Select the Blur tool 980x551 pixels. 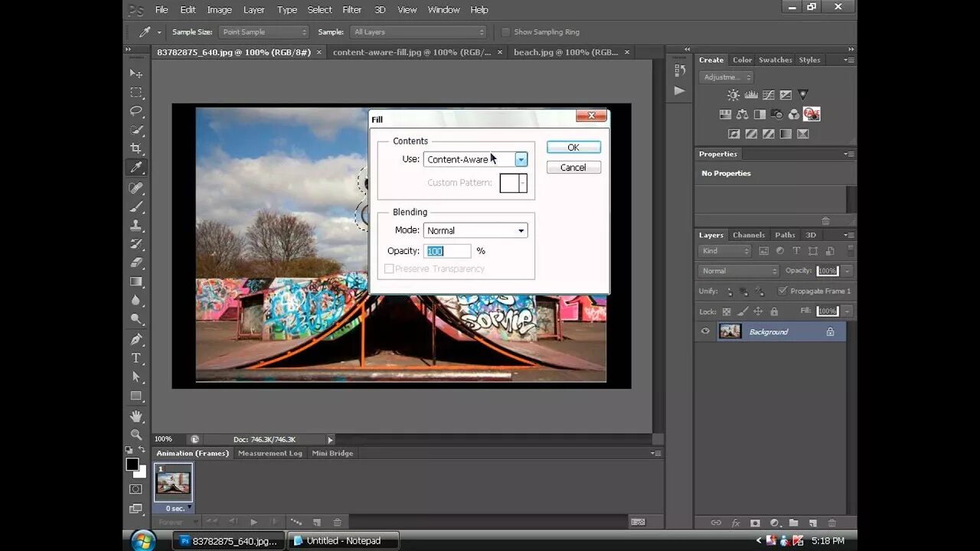[x=136, y=301]
